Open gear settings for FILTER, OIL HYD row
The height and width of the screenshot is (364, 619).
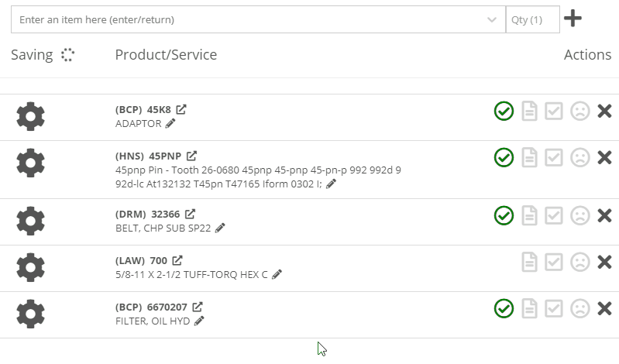pyautogui.click(x=30, y=314)
